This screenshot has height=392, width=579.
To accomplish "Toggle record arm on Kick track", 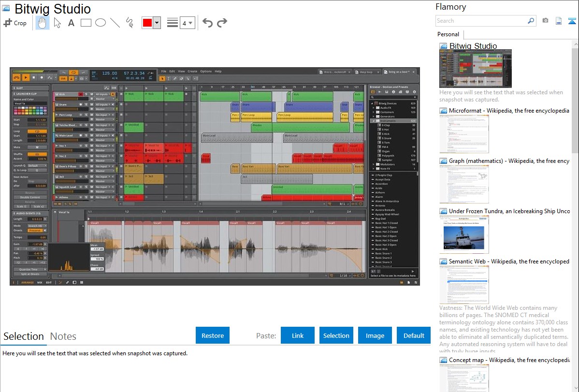I will point(81,94).
